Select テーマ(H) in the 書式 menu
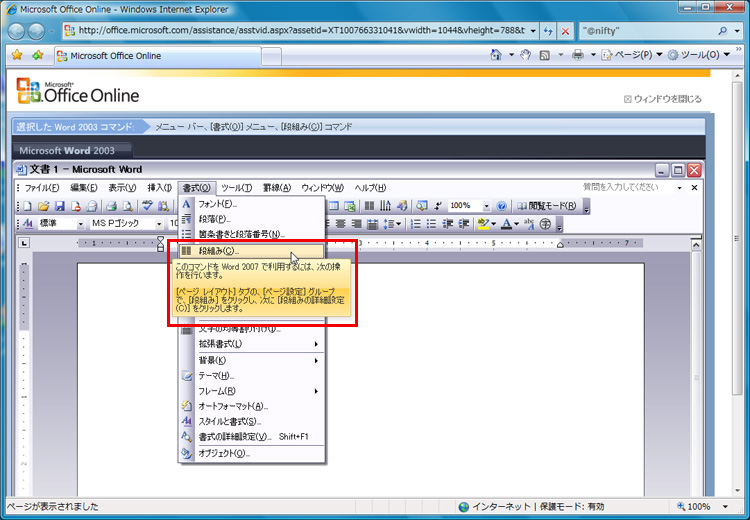750x520 pixels. click(x=252, y=376)
